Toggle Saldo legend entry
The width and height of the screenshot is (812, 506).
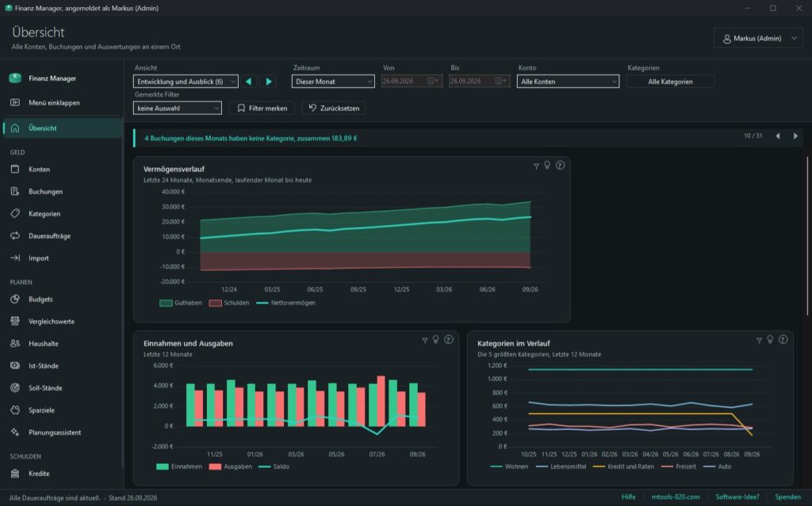[x=274, y=466]
